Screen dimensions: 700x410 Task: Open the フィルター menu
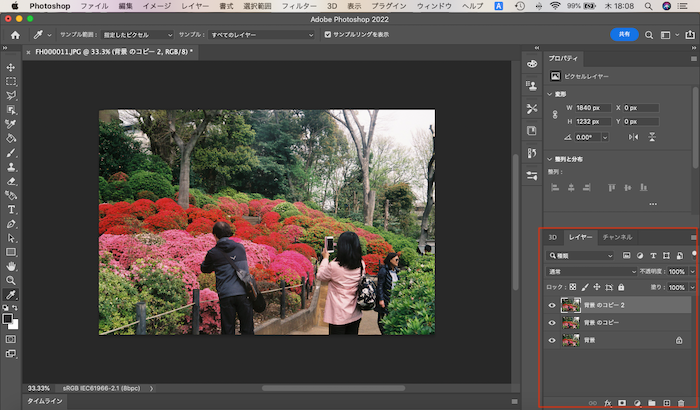299,6
